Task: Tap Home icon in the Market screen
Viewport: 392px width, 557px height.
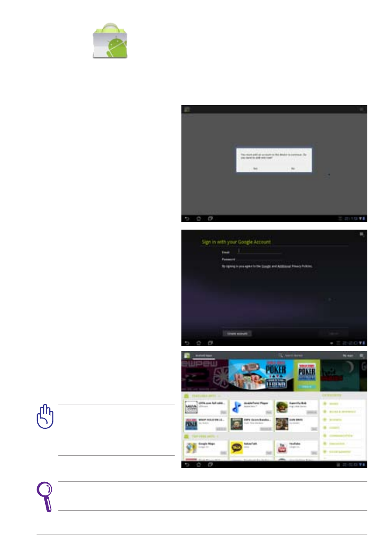Action: click(x=198, y=465)
